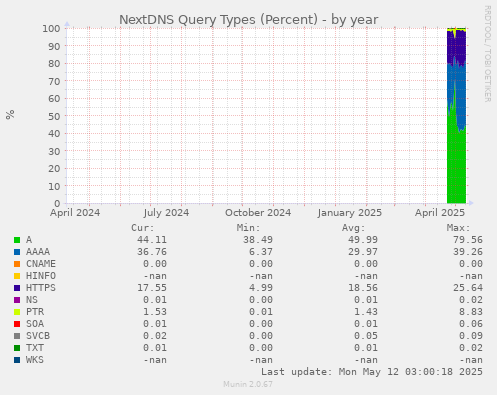
Task: Select the CNAME legend label
Action: 41,264
